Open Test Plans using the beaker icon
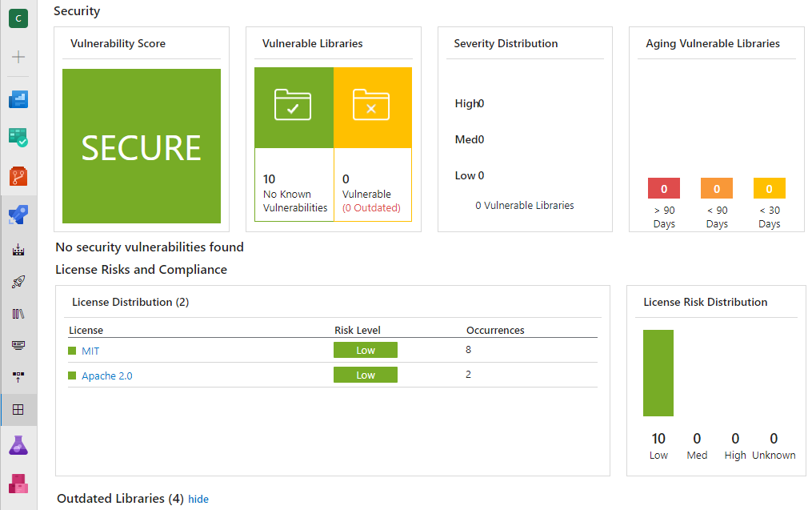The height and width of the screenshot is (510, 812). pyautogui.click(x=18, y=444)
